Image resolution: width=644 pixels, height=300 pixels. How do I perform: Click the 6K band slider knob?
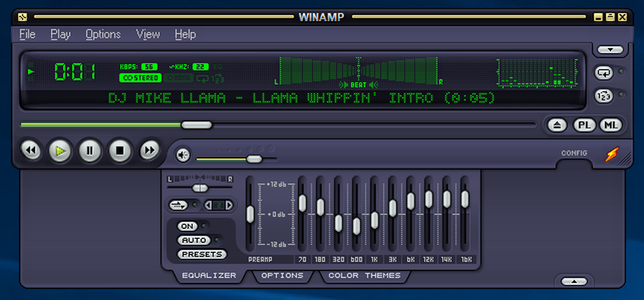pyautogui.click(x=411, y=201)
